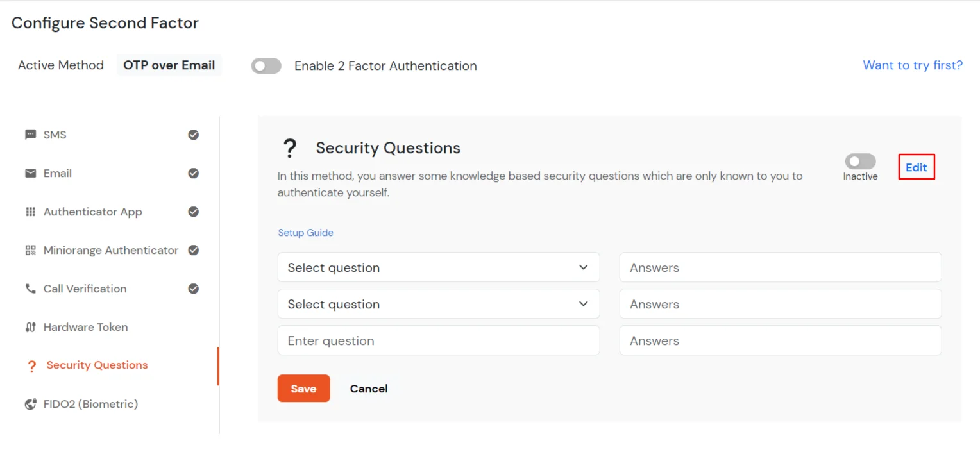Select the Call Verification phone icon
The height and width of the screenshot is (452, 980).
tap(30, 289)
